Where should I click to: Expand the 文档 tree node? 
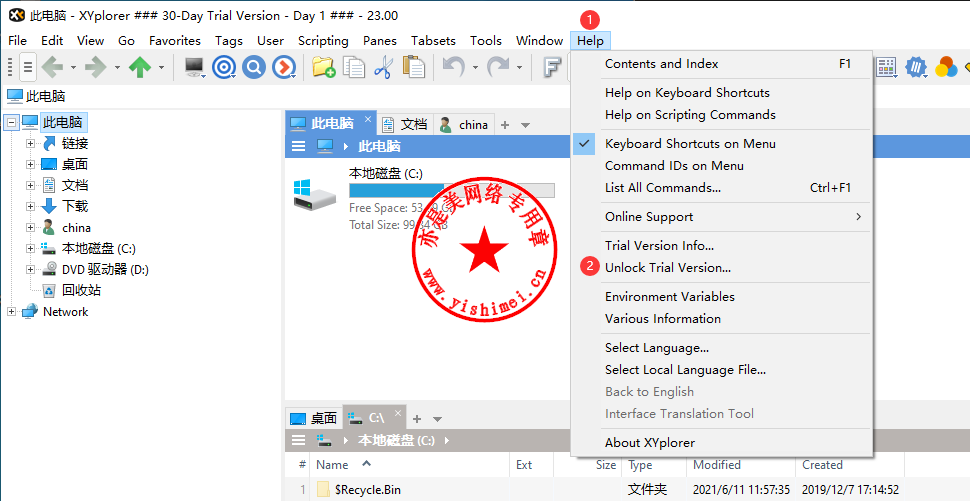coord(30,186)
